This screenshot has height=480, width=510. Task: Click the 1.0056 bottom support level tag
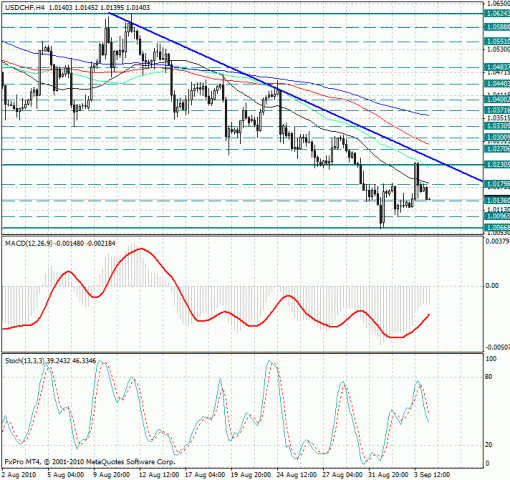point(497,228)
